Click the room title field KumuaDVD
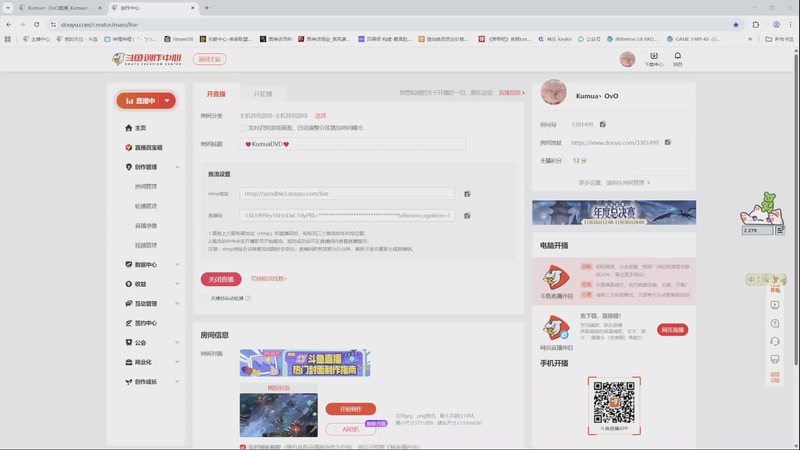This screenshot has width=800, height=450. [x=353, y=144]
